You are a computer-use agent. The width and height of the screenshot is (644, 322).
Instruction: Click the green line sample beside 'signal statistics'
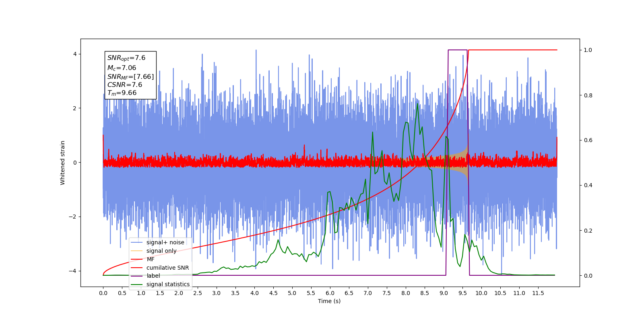pyautogui.click(x=137, y=284)
